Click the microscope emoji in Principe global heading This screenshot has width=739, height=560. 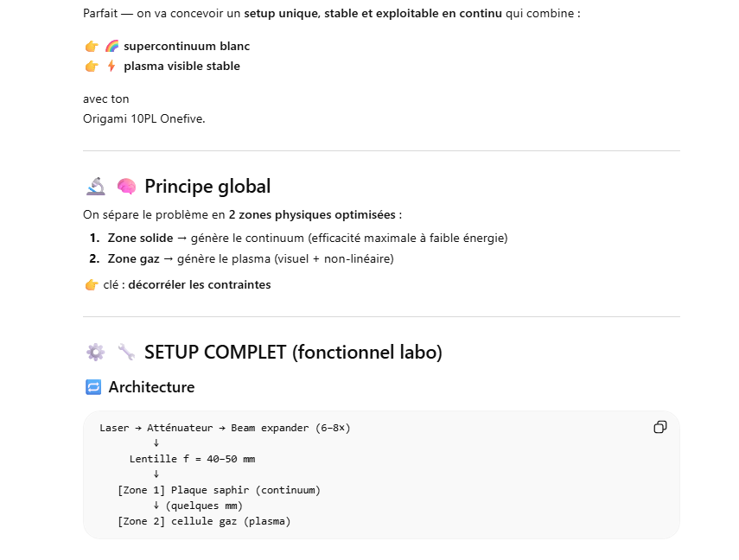96,187
